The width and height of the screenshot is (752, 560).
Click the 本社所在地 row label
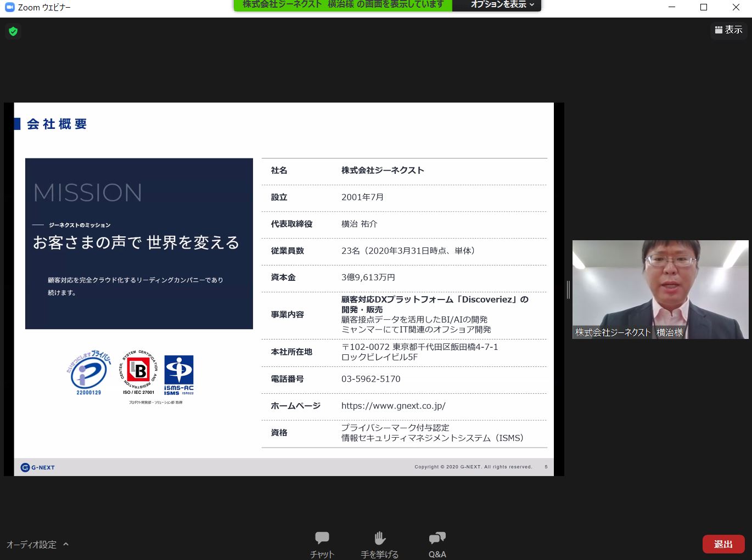click(x=291, y=352)
